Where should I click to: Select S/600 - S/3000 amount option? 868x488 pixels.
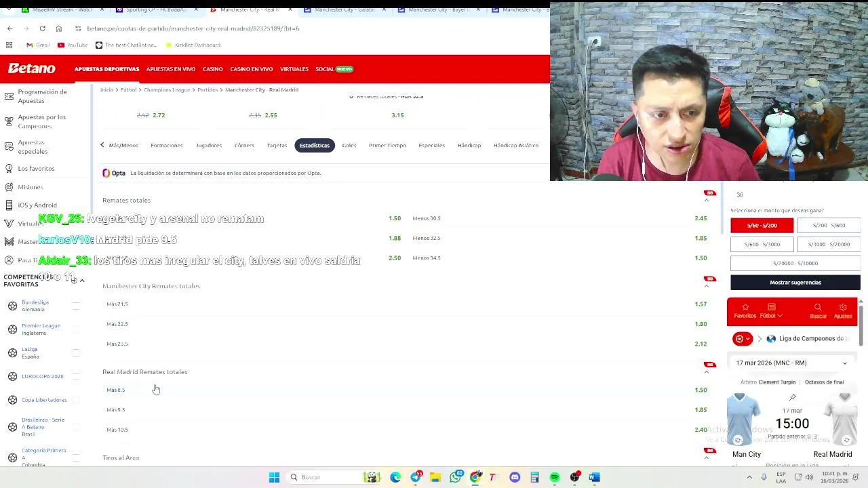[x=762, y=244]
